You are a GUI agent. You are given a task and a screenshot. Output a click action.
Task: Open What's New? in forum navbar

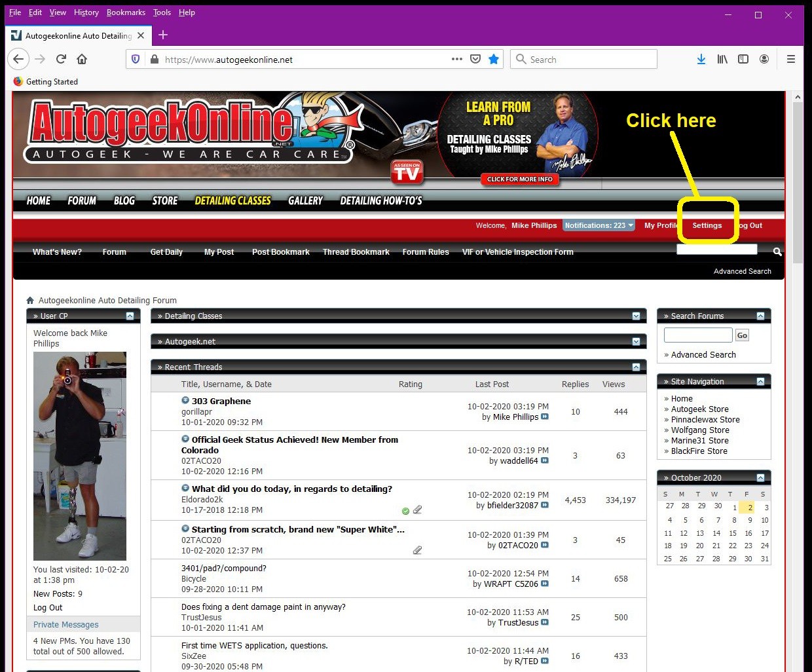(x=57, y=252)
